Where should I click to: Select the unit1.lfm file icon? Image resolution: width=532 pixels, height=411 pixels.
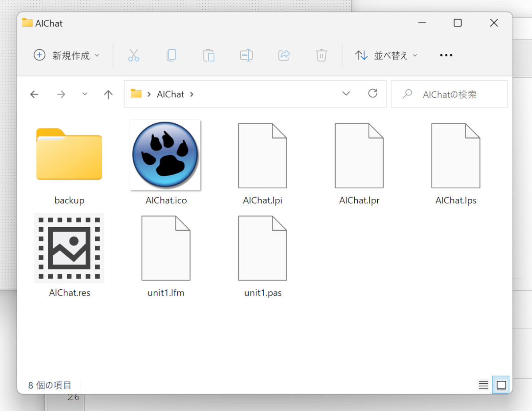coord(166,248)
